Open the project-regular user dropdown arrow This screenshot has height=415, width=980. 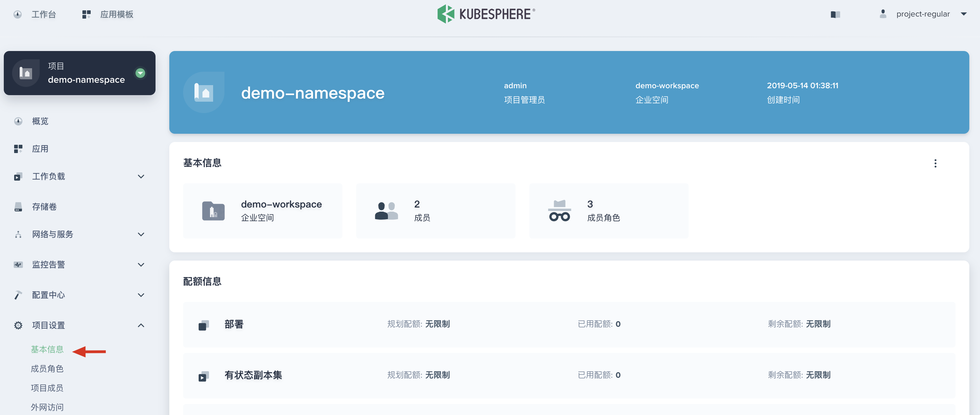[964, 14]
